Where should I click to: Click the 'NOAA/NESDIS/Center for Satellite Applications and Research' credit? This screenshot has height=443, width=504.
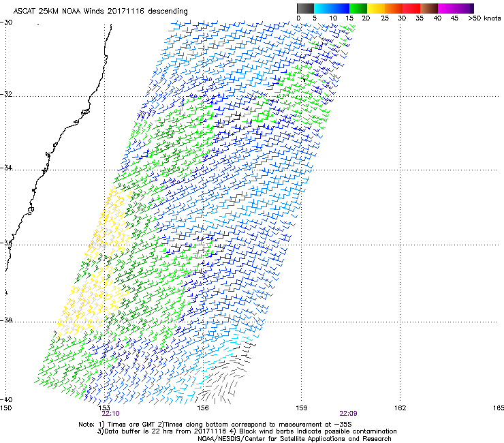294,439
